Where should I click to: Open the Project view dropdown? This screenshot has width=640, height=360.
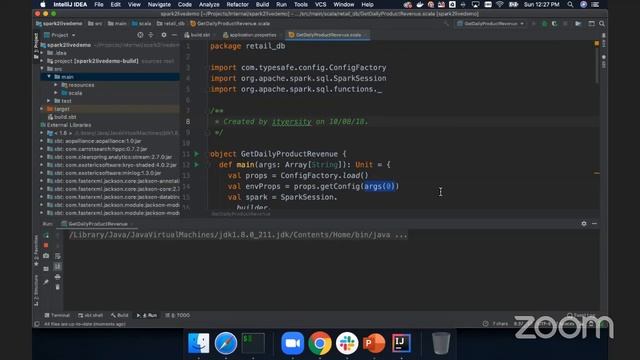pyautogui.click(x=60, y=35)
